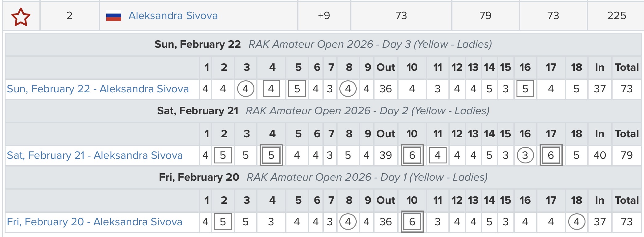Open Aleksandra Sivova's player profile link

click(x=173, y=16)
